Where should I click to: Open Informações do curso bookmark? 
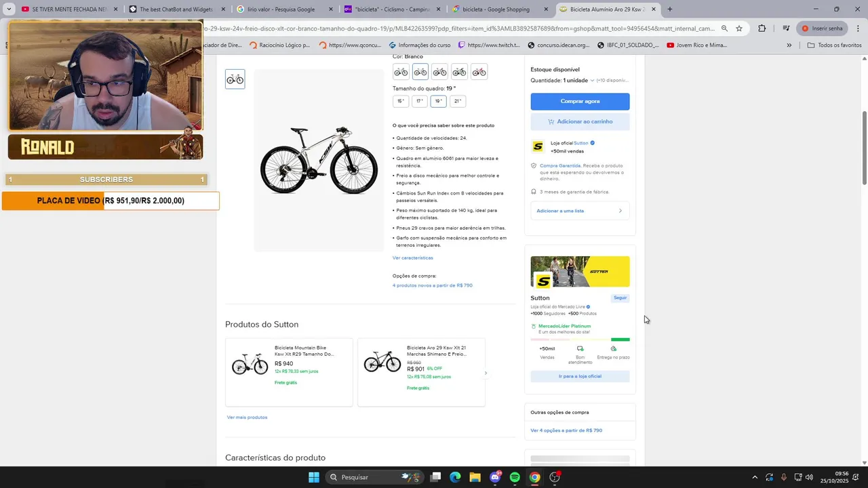[420, 45]
